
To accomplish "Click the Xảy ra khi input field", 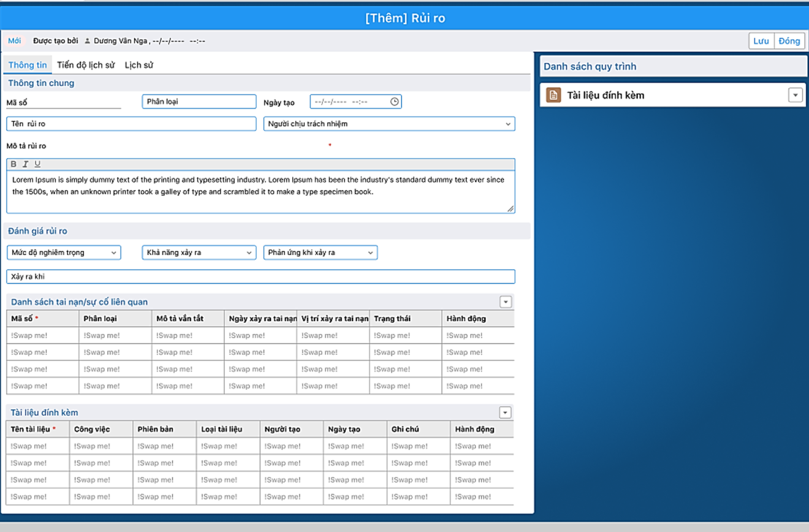I will pyautogui.click(x=260, y=276).
